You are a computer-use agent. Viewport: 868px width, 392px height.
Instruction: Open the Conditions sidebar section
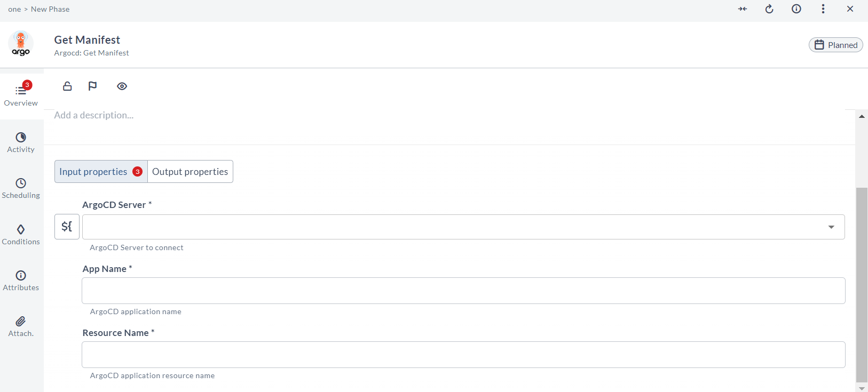click(x=21, y=235)
